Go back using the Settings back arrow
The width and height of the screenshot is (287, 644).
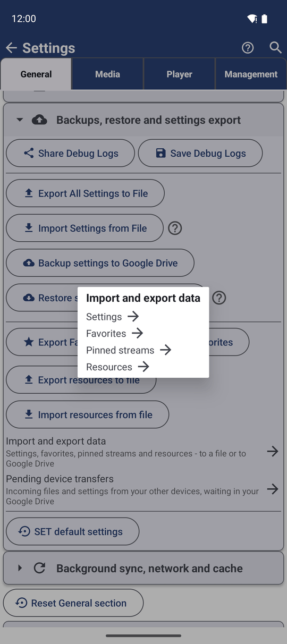[x=11, y=48]
